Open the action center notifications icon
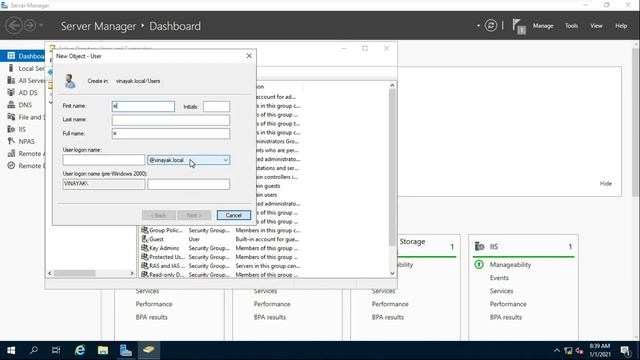The height and width of the screenshot is (360, 640). pyautogui.click(x=625, y=351)
